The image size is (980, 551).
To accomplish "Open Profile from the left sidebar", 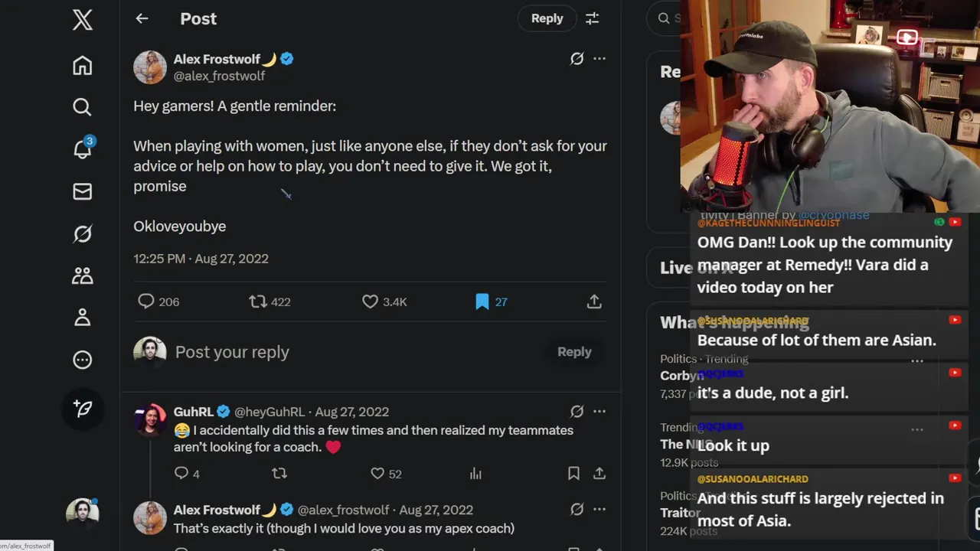I will coord(83,318).
